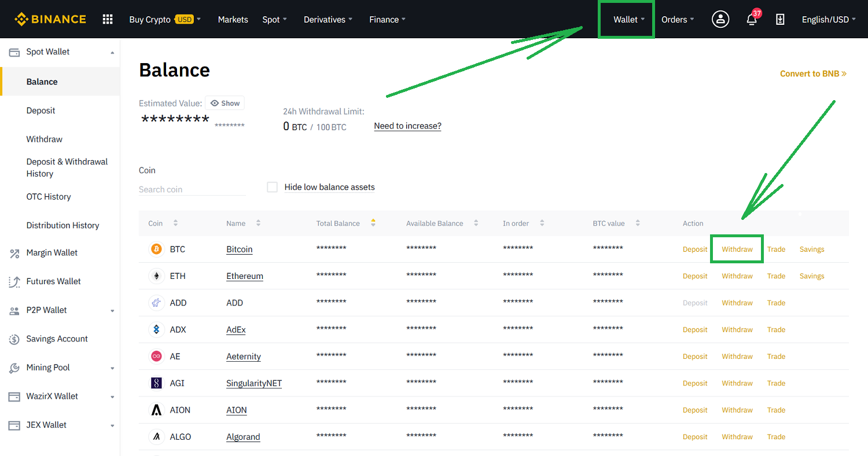Click the P2P Wallet people icon

(x=14, y=311)
